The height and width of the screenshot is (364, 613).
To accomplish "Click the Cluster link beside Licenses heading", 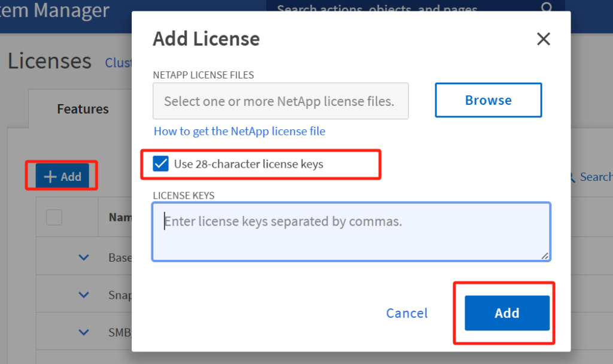I will (x=119, y=62).
